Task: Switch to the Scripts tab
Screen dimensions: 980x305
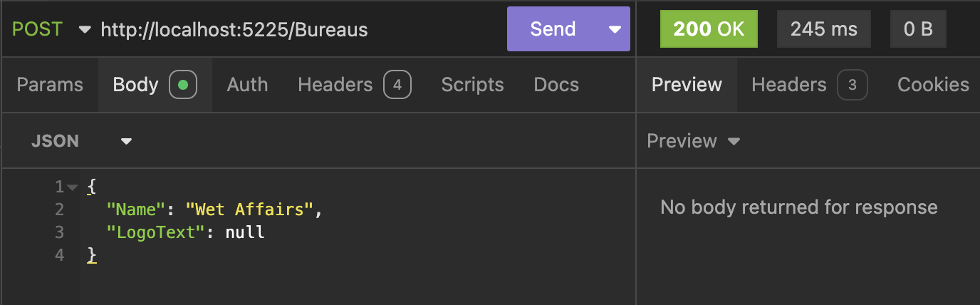Action: tap(472, 85)
